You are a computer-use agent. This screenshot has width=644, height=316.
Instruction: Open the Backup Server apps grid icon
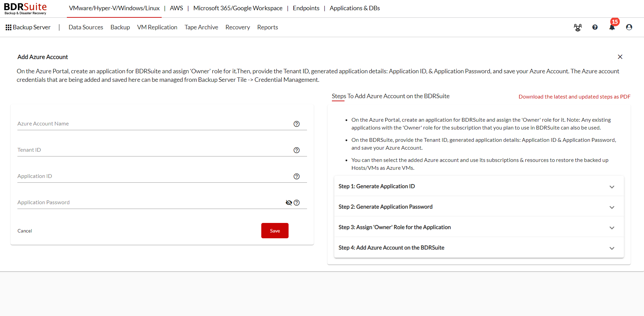(x=9, y=27)
